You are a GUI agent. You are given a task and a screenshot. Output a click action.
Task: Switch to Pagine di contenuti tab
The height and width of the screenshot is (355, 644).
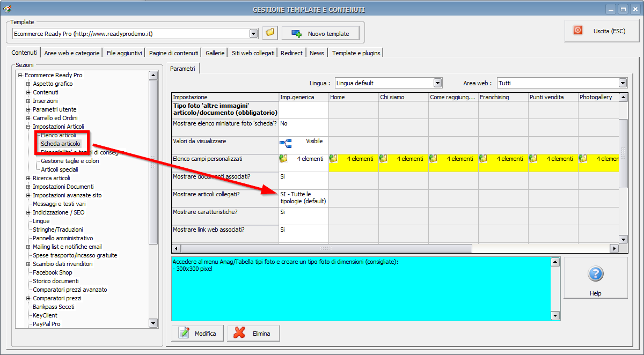click(173, 53)
